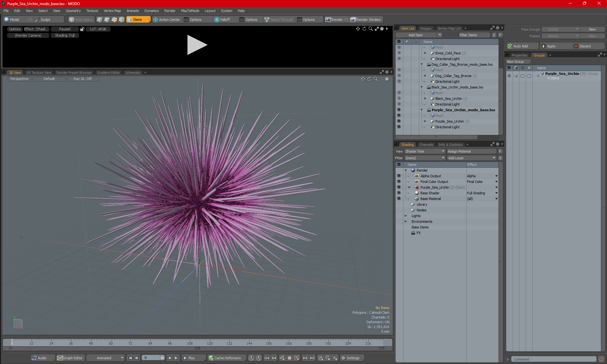Collapse the Render node in Shader Tree
This screenshot has height=364, width=607.
click(x=406, y=170)
